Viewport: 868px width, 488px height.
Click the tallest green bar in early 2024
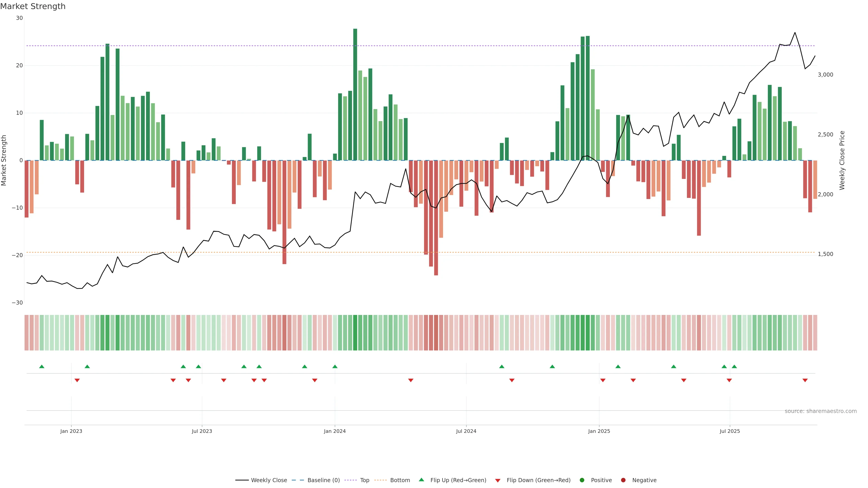pyautogui.click(x=355, y=94)
